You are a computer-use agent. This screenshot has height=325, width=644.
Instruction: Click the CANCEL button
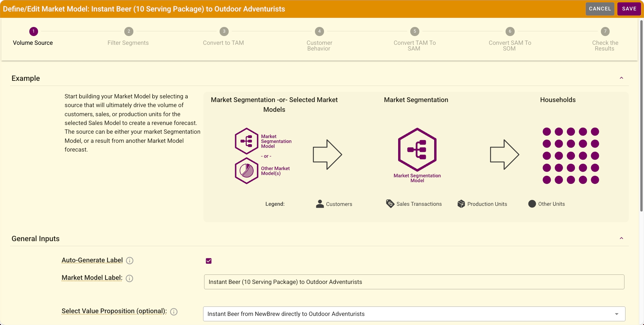[x=600, y=9]
